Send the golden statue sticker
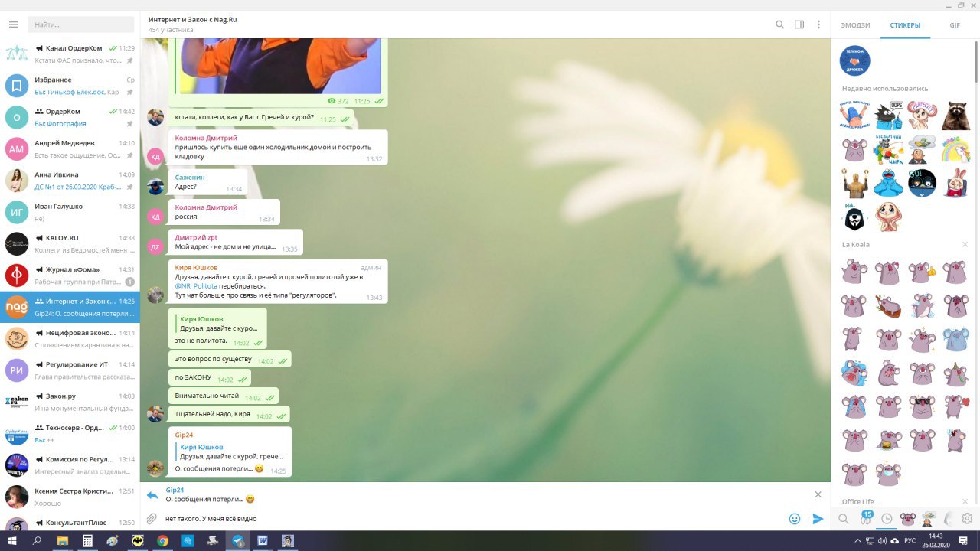The width and height of the screenshot is (980, 551). tap(854, 184)
